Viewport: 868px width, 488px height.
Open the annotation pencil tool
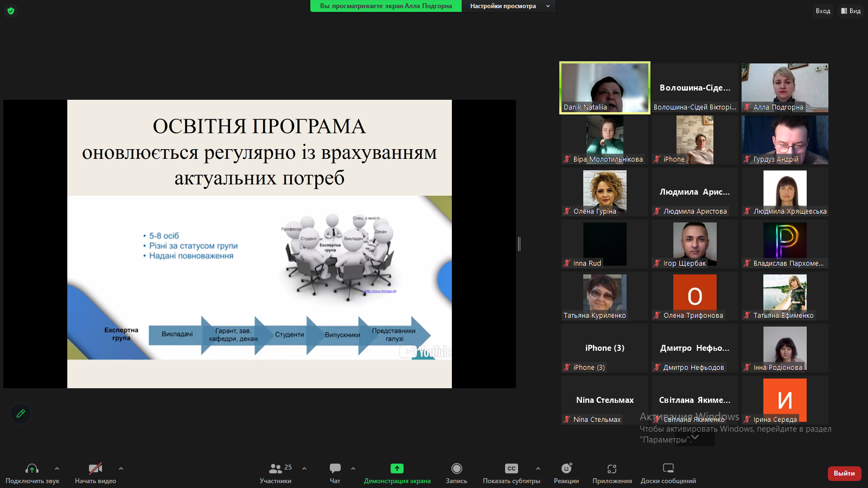coord(21,414)
